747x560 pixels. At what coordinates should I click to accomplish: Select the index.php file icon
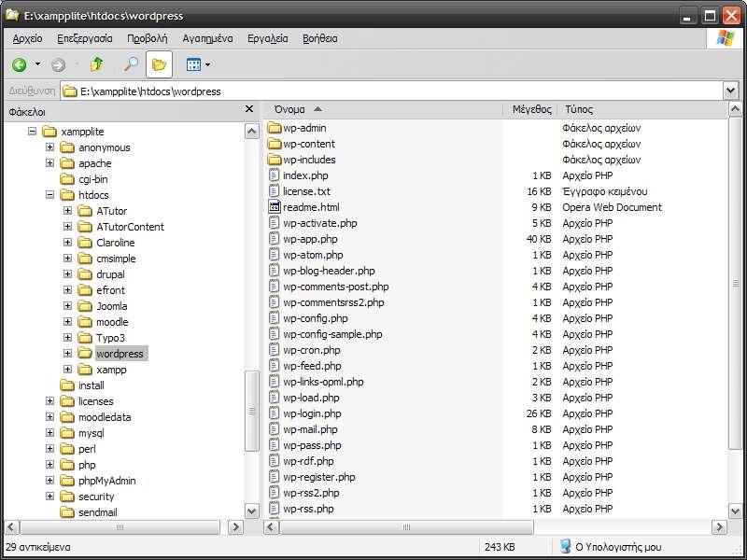tap(274, 175)
